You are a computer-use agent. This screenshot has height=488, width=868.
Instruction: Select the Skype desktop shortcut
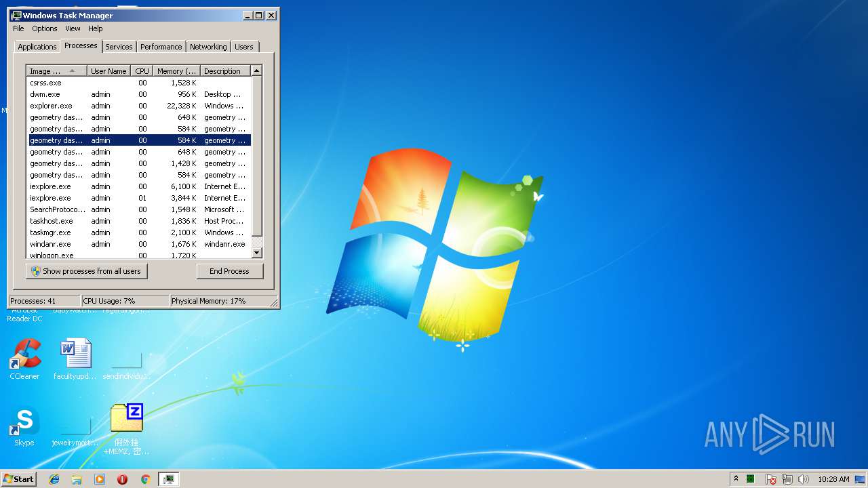pos(24,426)
